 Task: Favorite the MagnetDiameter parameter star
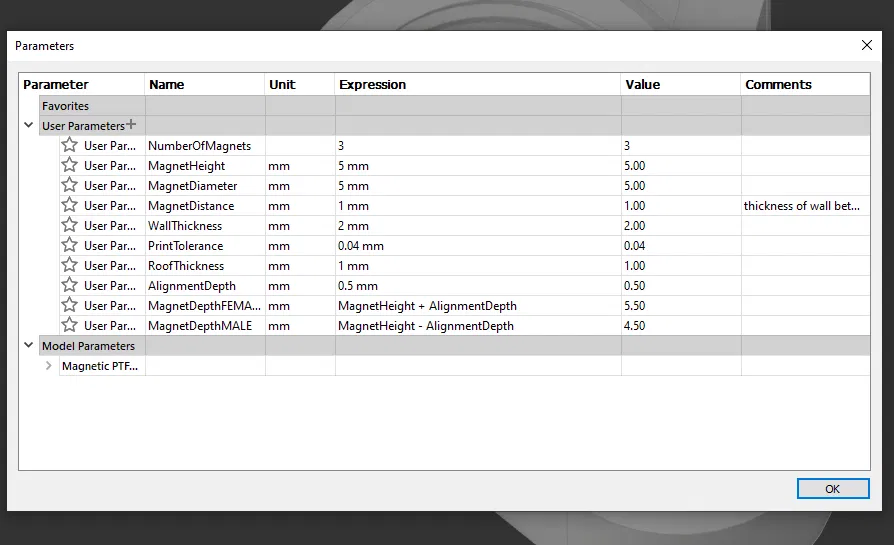[70, 185]
